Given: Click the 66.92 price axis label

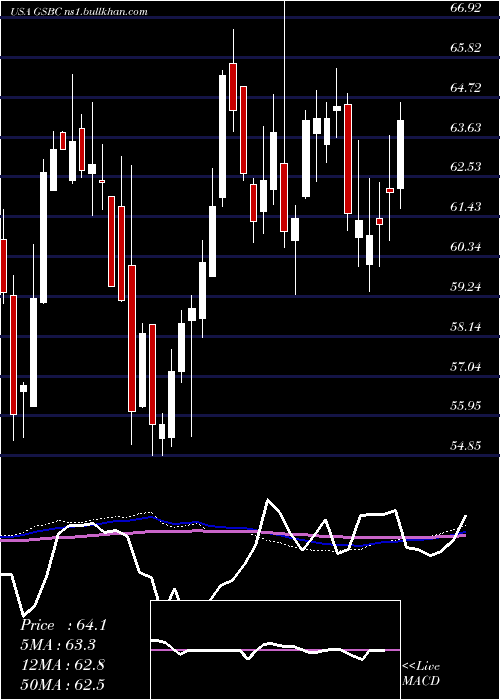Looking at the screenshot, I should (466, 8).
